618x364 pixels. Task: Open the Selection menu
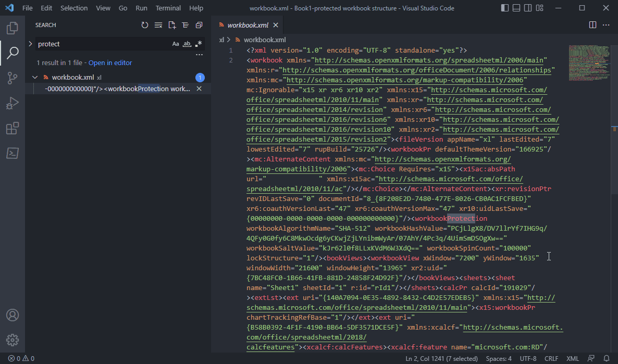(x=74, y=8)
